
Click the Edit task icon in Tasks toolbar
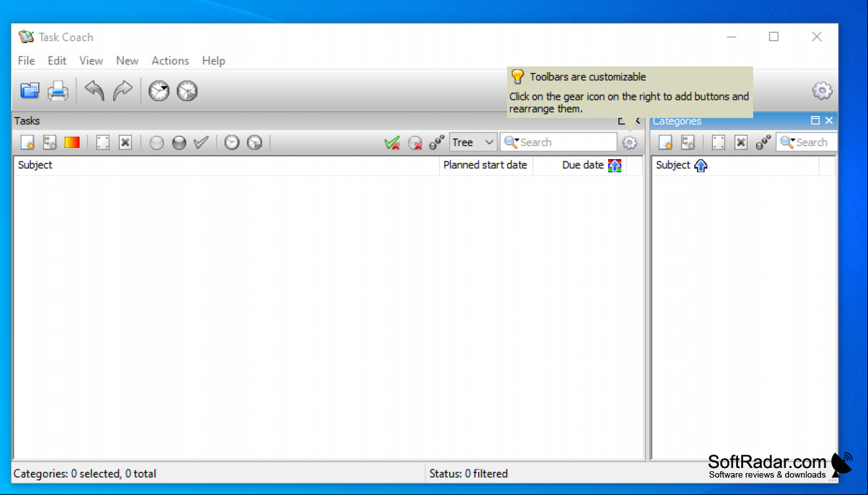tap(103, 142)
